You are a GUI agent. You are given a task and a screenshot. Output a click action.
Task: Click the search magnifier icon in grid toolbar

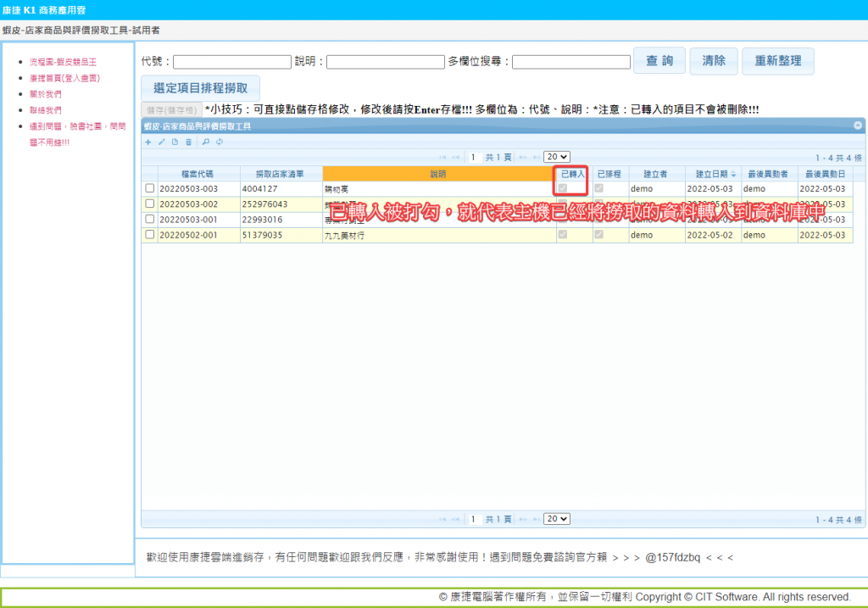tap(206, 142)
